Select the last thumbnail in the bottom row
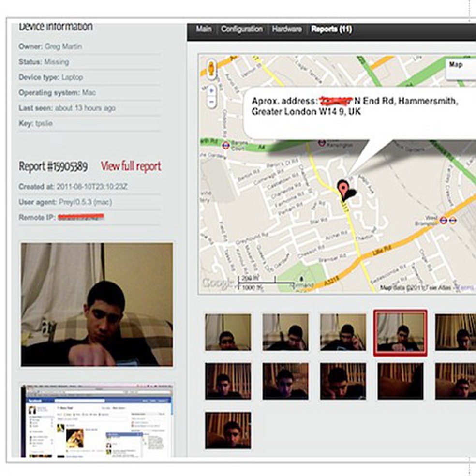This screenshot has height=476, width=476. click(x=227, y=431)
